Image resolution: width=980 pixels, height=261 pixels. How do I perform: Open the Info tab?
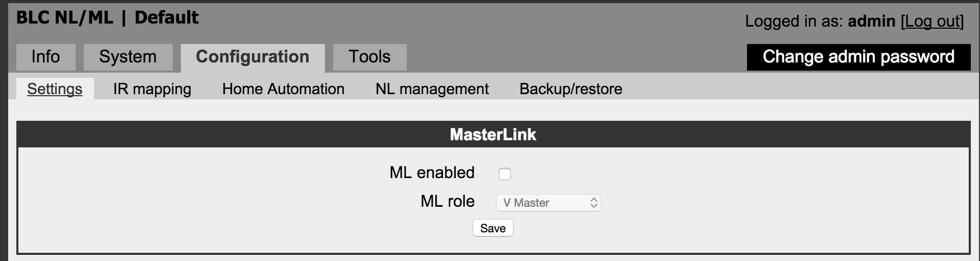(45, 57)
